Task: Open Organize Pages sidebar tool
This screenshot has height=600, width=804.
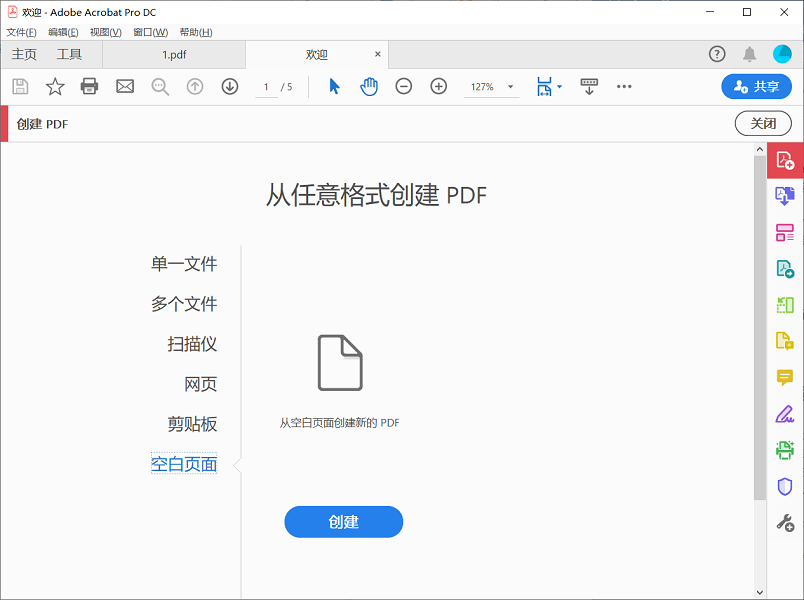Action: pos(785,232)
